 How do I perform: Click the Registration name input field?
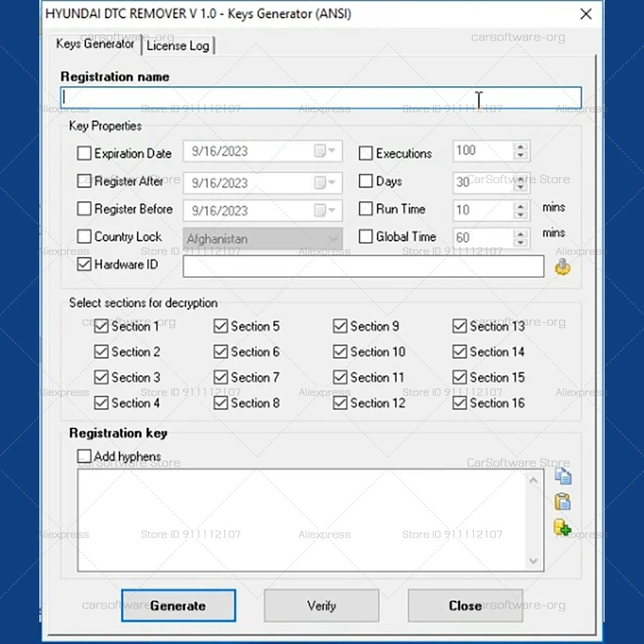click(321, 97)
